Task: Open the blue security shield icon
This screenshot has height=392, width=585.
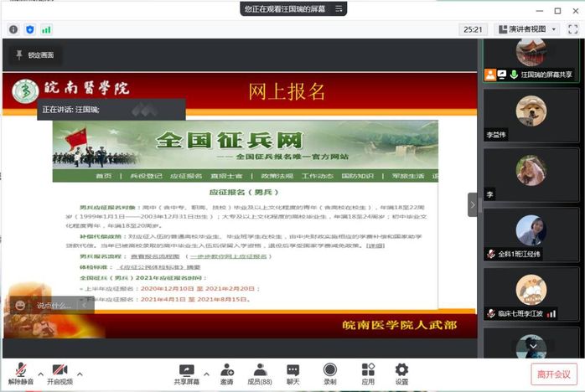Action: click(x=30, y=29)
